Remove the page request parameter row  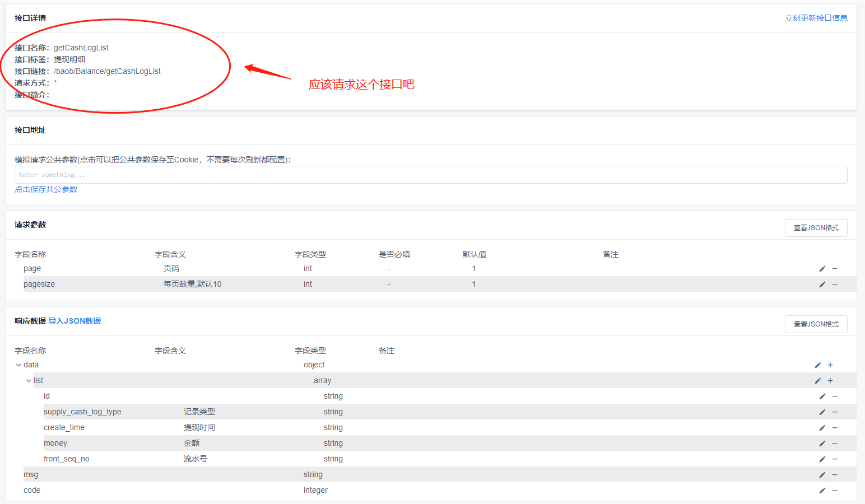(x=835, y=269)
